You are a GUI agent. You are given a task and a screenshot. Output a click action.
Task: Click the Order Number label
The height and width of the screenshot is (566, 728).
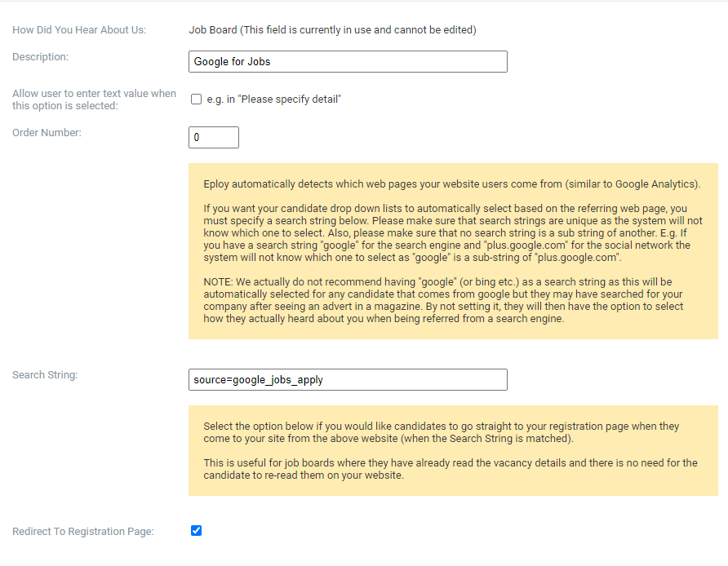point(47,133)
